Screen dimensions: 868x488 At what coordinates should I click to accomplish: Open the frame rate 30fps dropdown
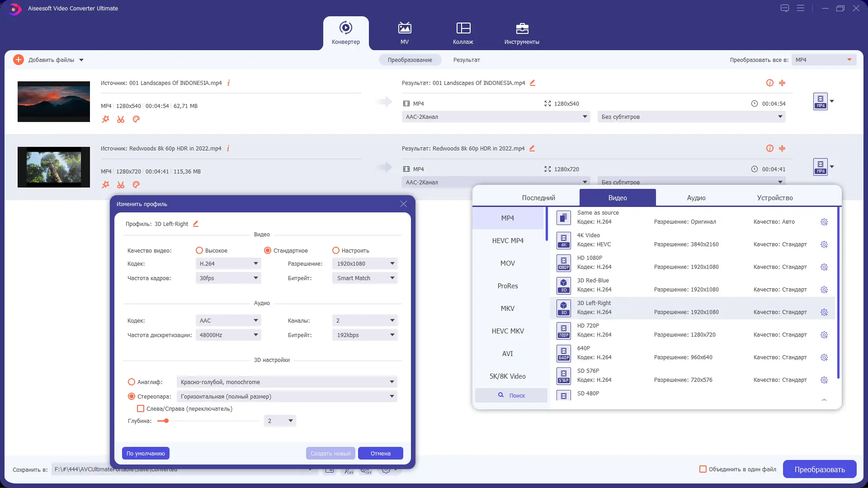[228, 278]
